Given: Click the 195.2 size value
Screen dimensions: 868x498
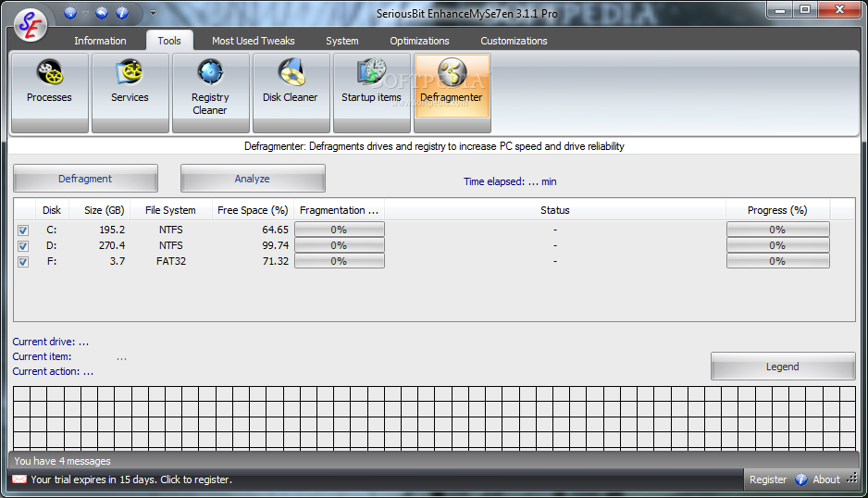Looking at the screenshot, I should click(112, 230).
